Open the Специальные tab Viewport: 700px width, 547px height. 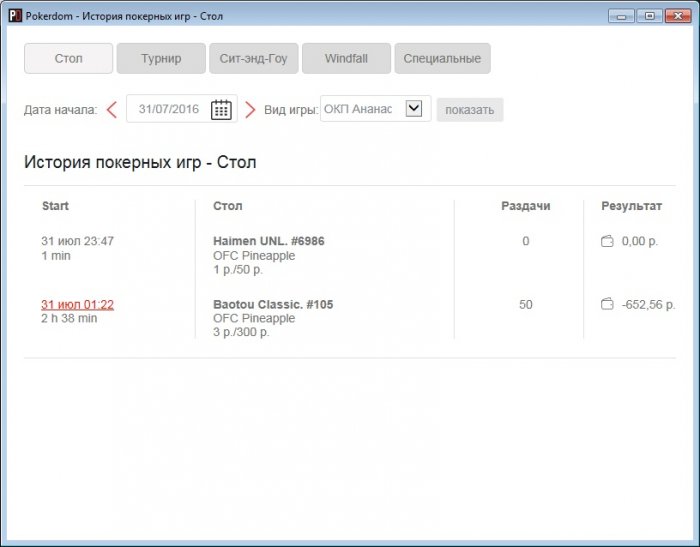pos(442,59)
